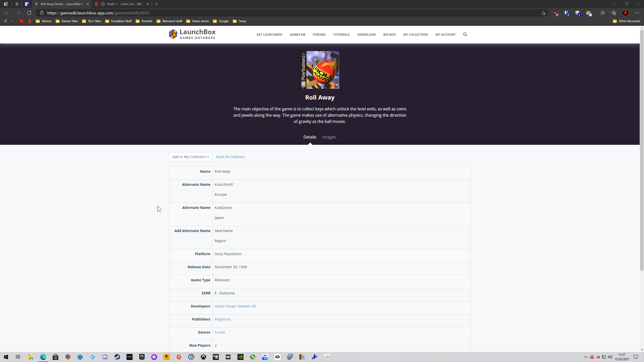644x362 pixels.
Task: Click MY ACCOUNT link
Action: click(446, 34)
